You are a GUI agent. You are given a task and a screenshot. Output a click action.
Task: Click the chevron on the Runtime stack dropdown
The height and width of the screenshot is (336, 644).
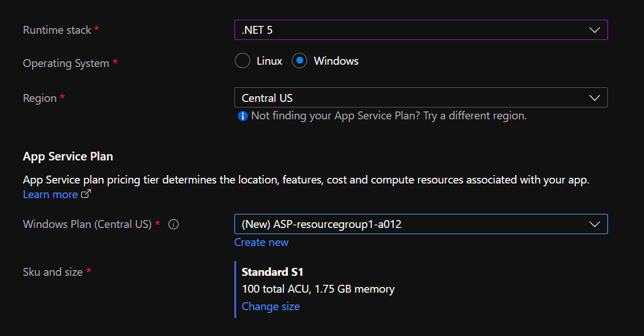coord(594,29)
